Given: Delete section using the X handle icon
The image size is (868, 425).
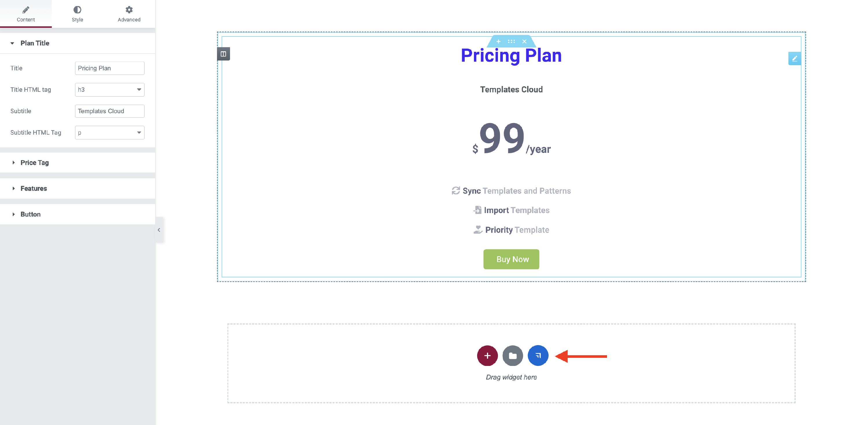Looking at the screenshot, I should click(524, 41).
